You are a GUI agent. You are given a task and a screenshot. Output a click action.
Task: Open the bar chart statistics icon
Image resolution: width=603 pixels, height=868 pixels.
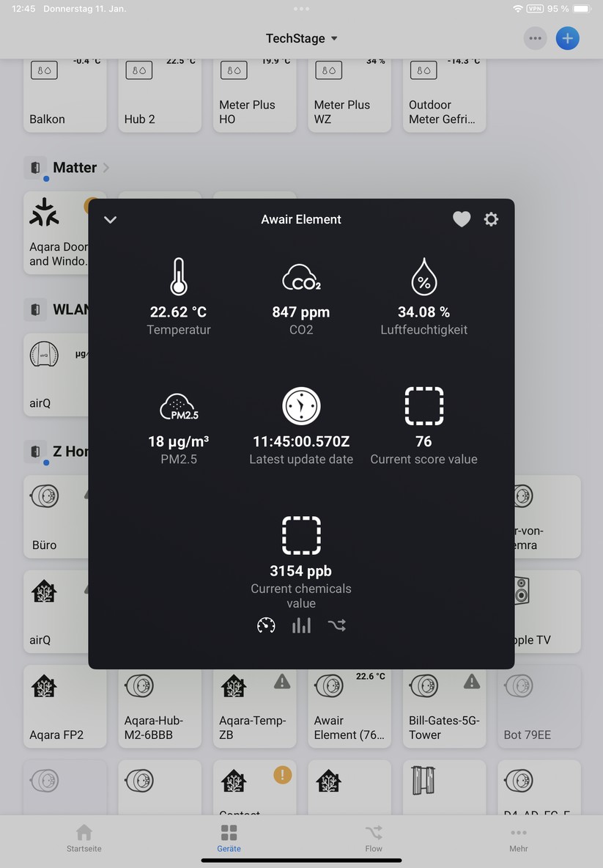coord(301,625)
